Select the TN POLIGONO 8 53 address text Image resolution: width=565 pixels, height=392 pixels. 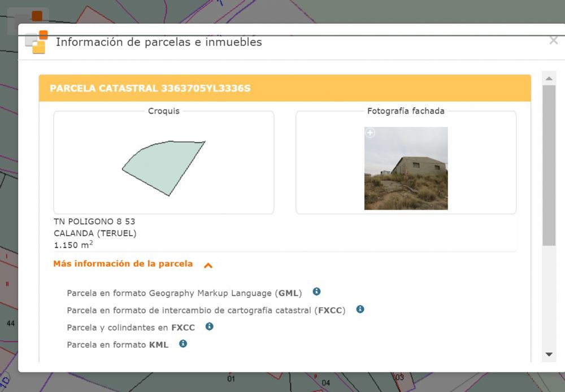click(x=94, y=221)
